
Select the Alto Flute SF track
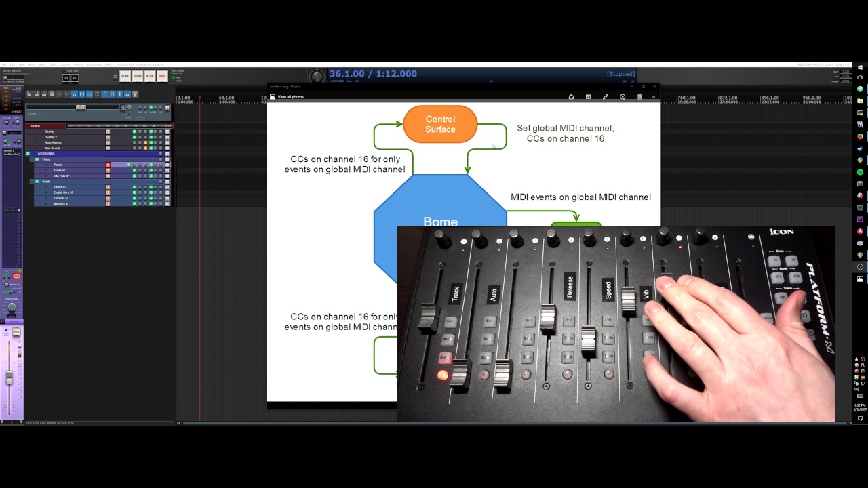pos(62,176)
